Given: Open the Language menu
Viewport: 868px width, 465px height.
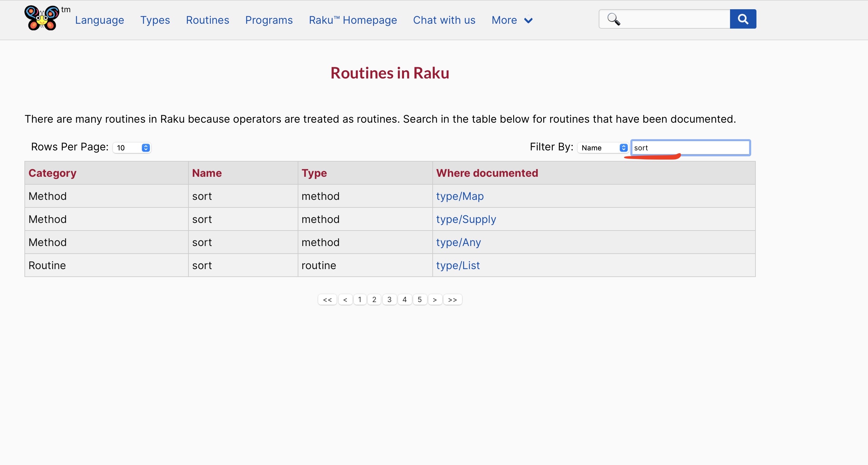Looking at the screenshot, I should tap(99, 20).
